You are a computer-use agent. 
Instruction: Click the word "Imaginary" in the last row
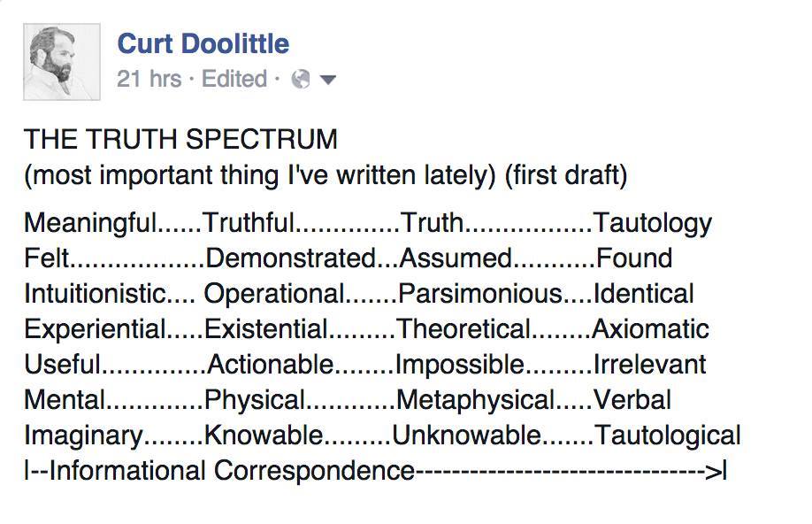[82, 435]
